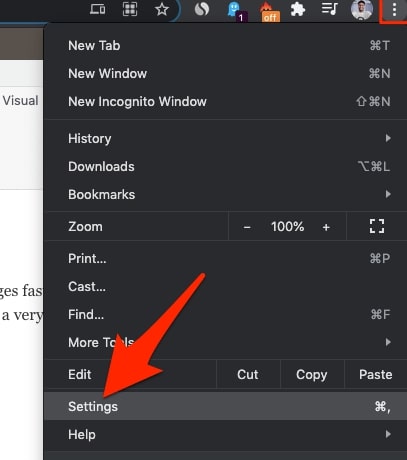Expand the Bookmarks submenu

pos(225,194)
